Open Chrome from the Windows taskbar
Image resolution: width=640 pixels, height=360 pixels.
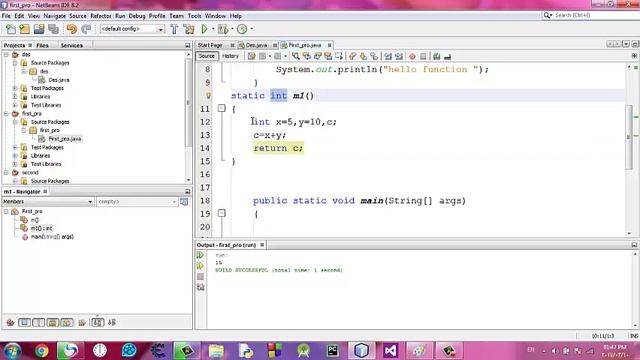coord(41,351)
